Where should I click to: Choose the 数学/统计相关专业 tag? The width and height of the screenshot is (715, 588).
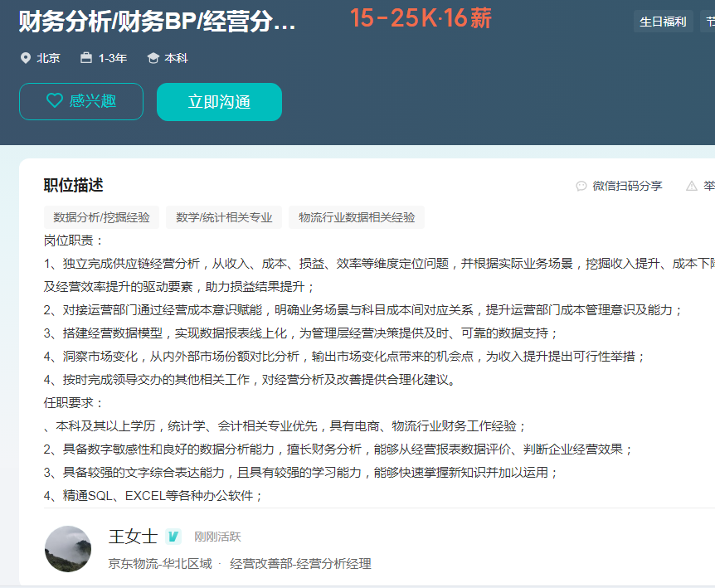click(x=224, y=217)
